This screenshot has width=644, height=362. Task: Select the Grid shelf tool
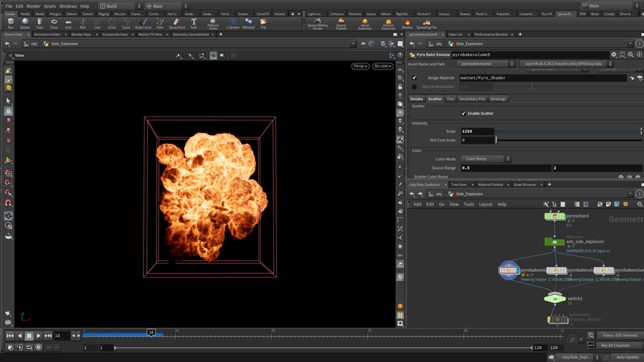68,24
